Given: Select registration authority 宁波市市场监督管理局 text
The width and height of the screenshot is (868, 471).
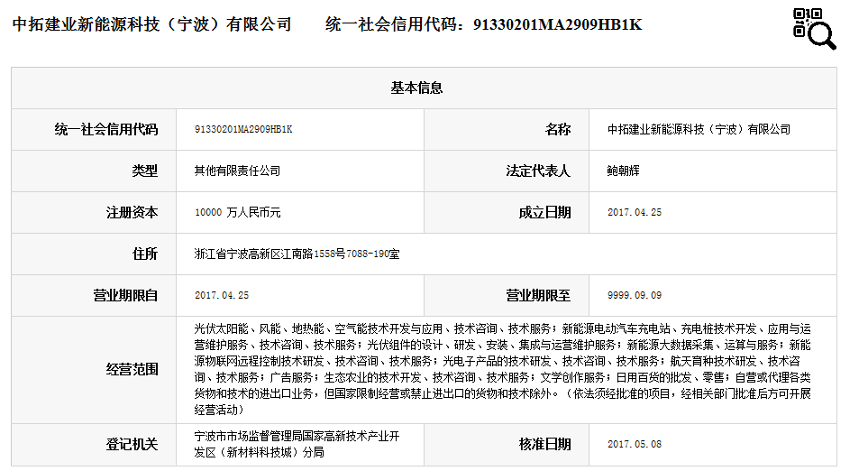Looking at the screenshot, I should point(297,445).
